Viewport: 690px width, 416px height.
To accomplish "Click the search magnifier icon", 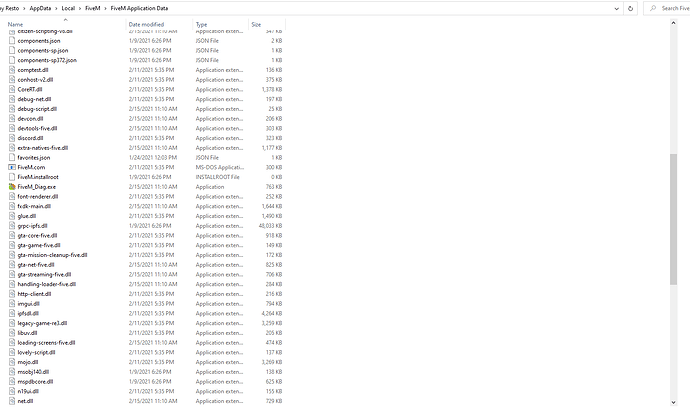I will 653,8.
